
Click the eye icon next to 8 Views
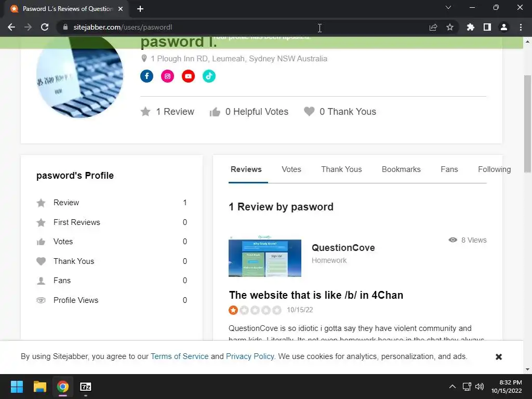[453, 240]
